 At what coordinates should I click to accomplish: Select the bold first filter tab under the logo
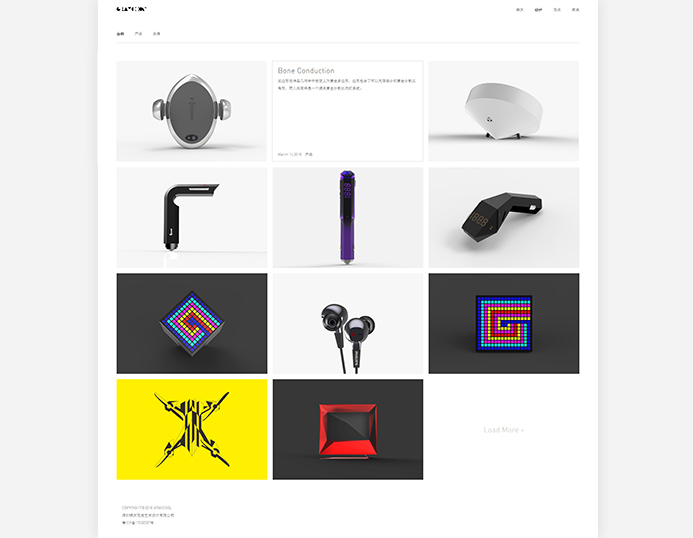pos(120,34)
